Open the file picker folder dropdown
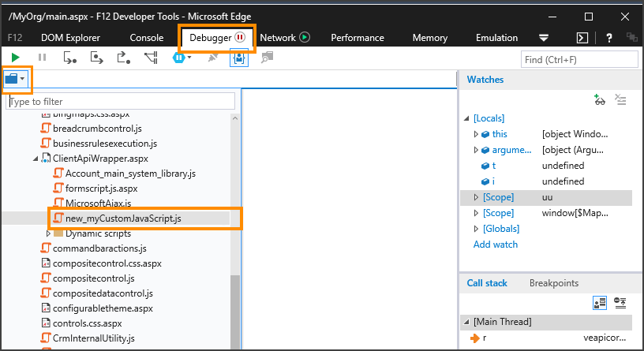 (x=16, y=79)
